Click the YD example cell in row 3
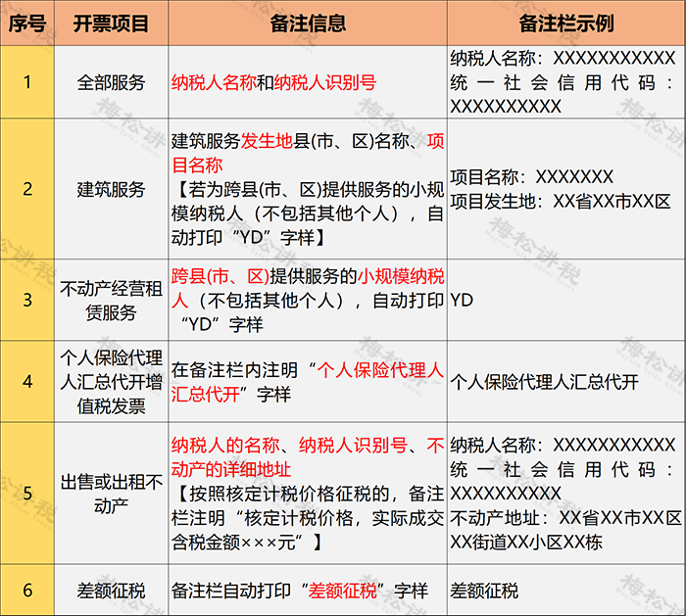This screenshot has width=686, height=616. tap(566, 300)
